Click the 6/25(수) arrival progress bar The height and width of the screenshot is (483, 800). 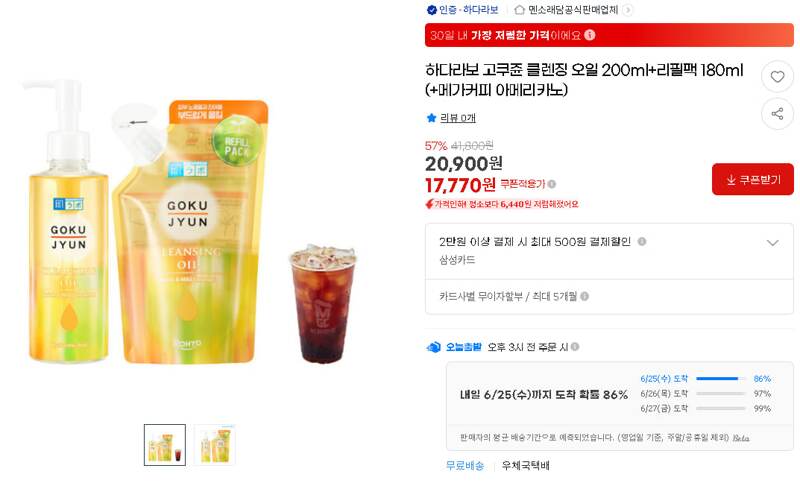720,378
